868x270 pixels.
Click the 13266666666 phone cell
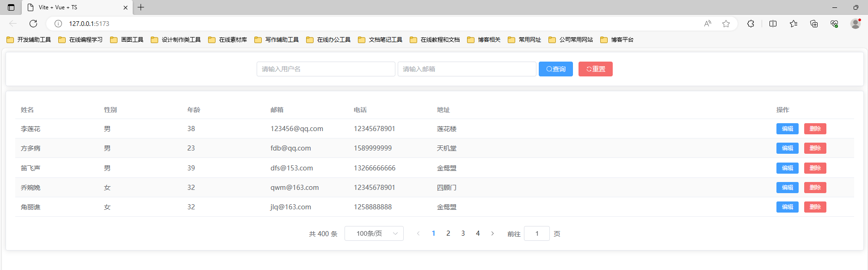pos(375,168)
